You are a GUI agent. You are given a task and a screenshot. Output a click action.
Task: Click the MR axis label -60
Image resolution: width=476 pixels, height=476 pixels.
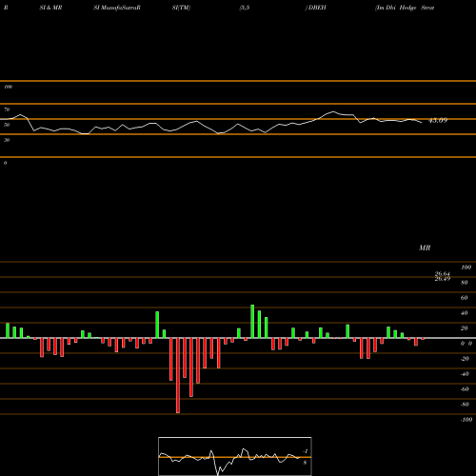[465, 389]
